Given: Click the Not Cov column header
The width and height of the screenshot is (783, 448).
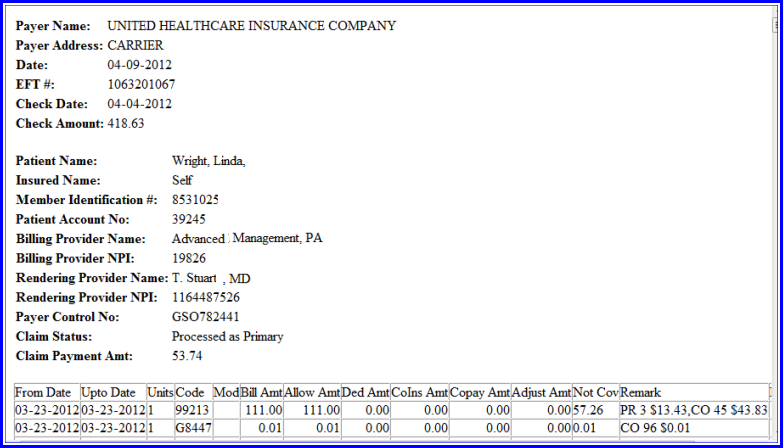Looking at the screenshot, I should (596, 393).
